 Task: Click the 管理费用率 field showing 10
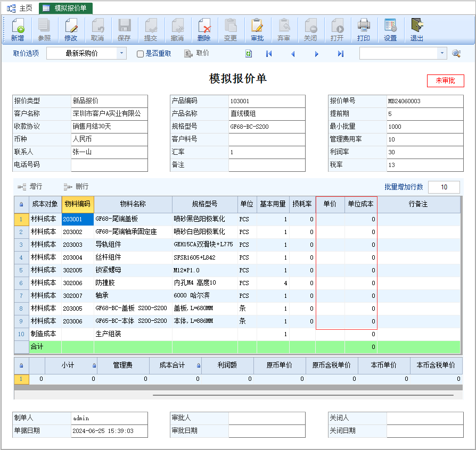(x=425, y=139)
